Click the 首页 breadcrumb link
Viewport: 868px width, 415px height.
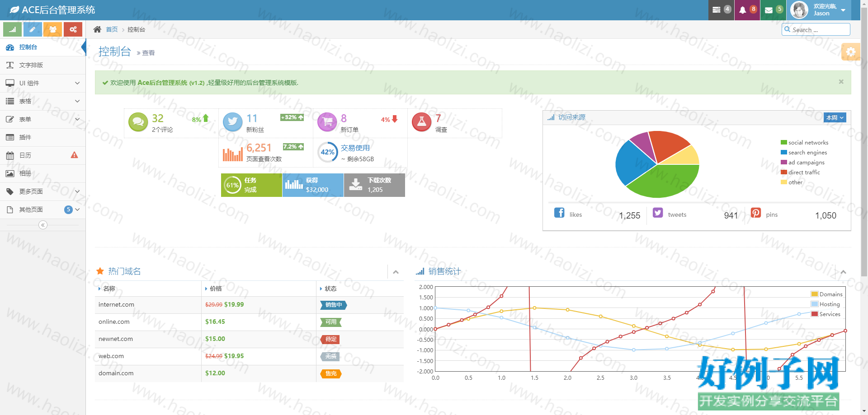pos(112,29)
